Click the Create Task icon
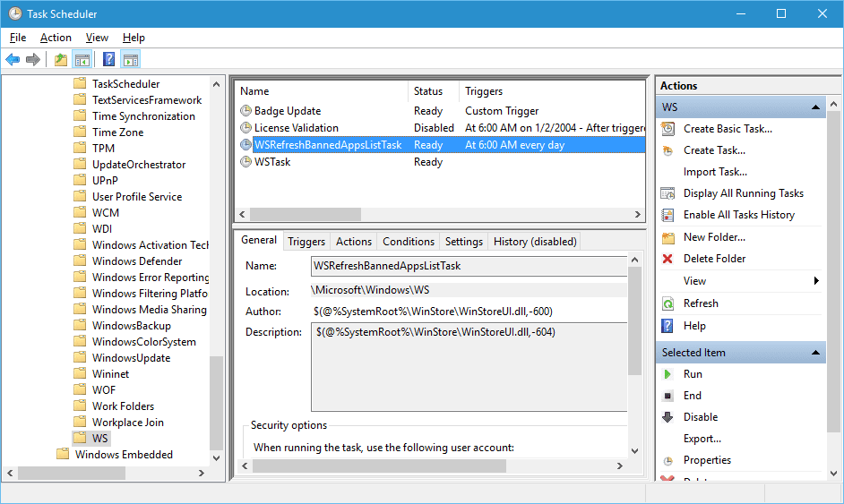The height and width of the screenshot is (504, 844). 668,150
